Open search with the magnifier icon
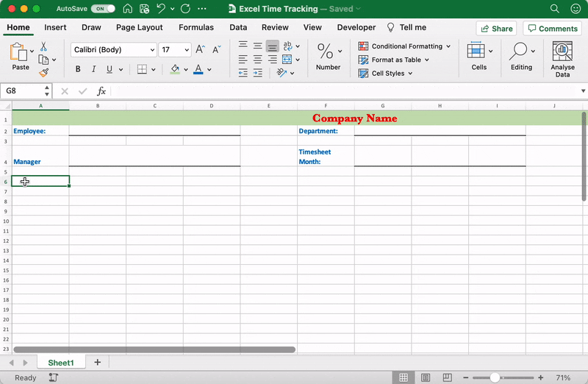Image resolution: width=588 pixels, height=384 pixels. 555,9
